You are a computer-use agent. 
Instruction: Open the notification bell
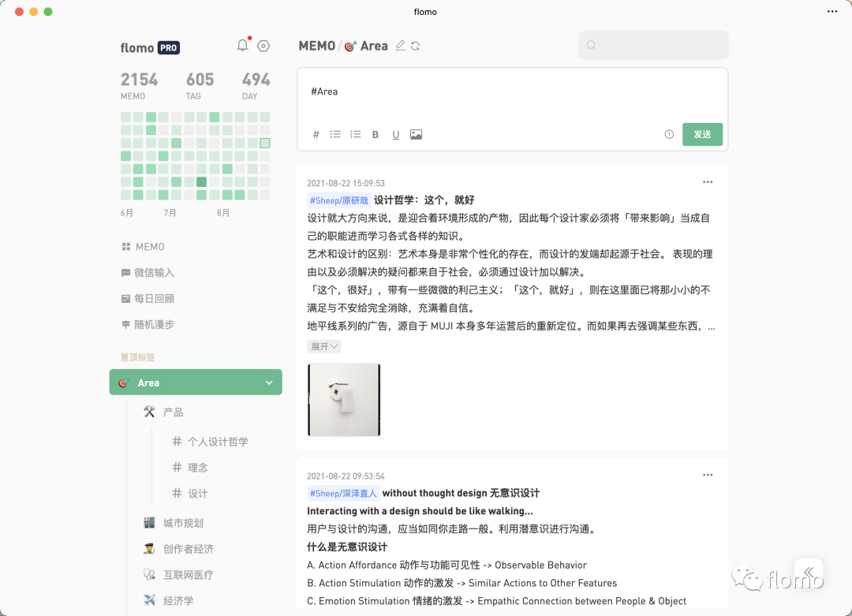(x=242, y=46)
